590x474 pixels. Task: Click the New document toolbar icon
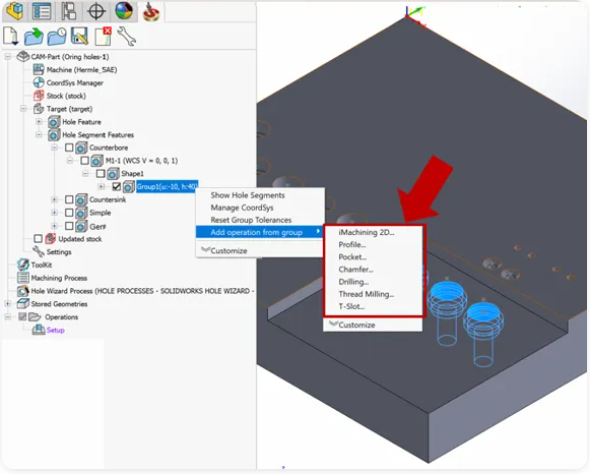pyautogui.click(x=11, y=37)
